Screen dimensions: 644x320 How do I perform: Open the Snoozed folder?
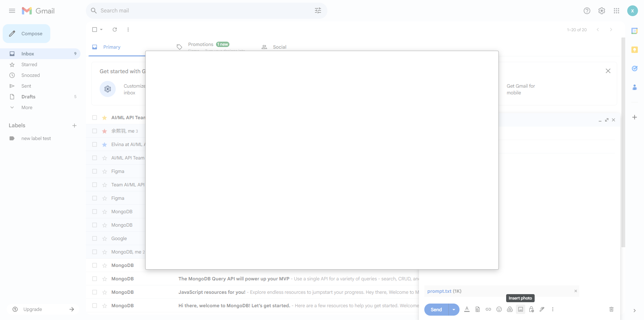[x=31, y=75]
